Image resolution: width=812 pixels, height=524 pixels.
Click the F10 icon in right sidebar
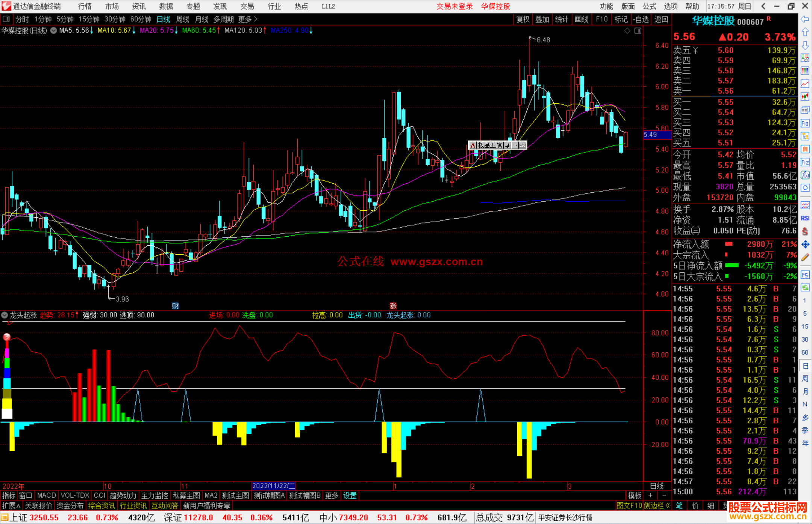point(805,123)
